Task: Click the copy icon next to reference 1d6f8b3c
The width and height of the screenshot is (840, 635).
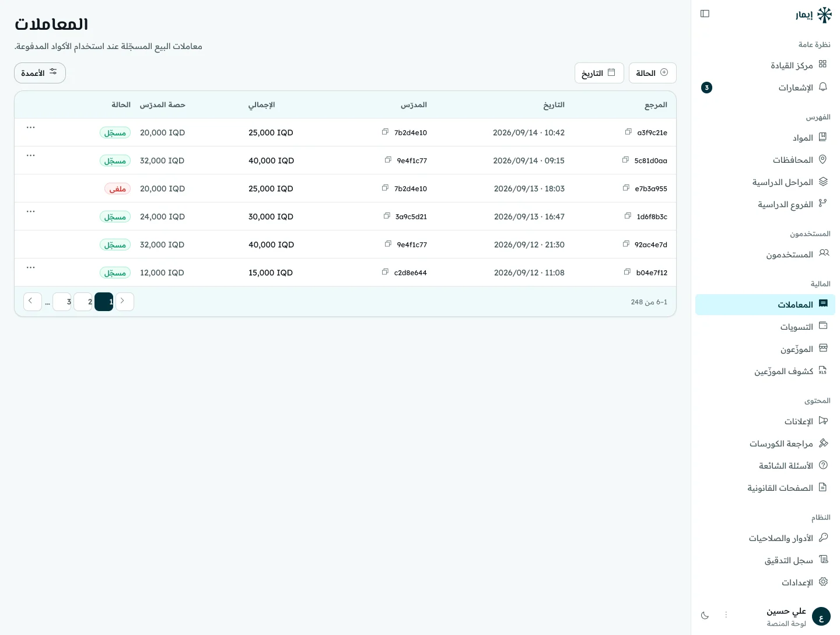Action: coord(628,216)
